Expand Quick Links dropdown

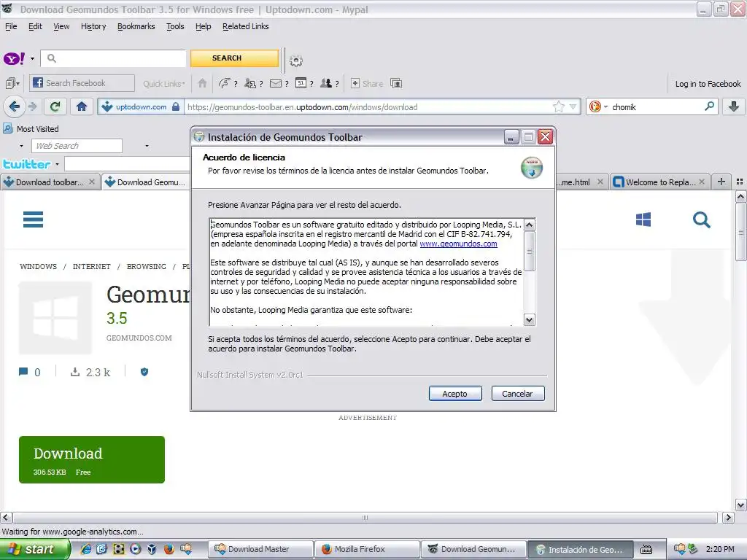pyautogui.click(x=164, y=84)
